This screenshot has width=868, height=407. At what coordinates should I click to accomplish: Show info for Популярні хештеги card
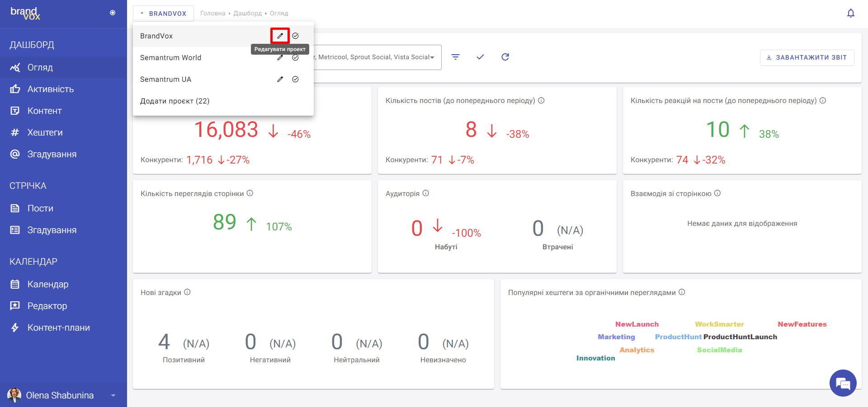tap(682, 292)
